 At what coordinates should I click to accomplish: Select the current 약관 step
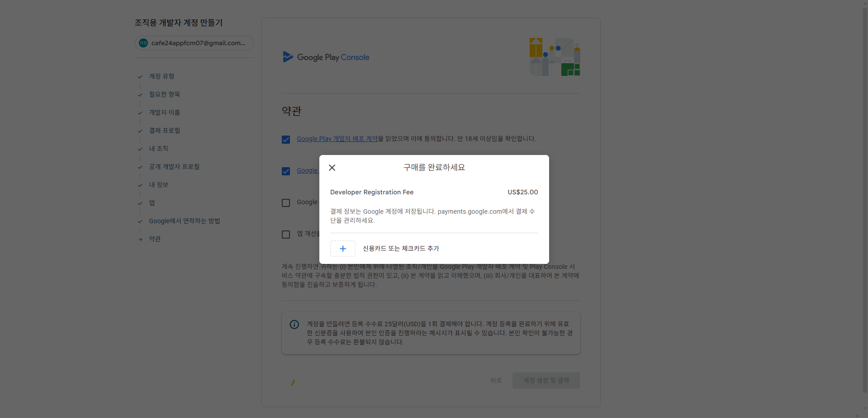[x=155, y=239]
